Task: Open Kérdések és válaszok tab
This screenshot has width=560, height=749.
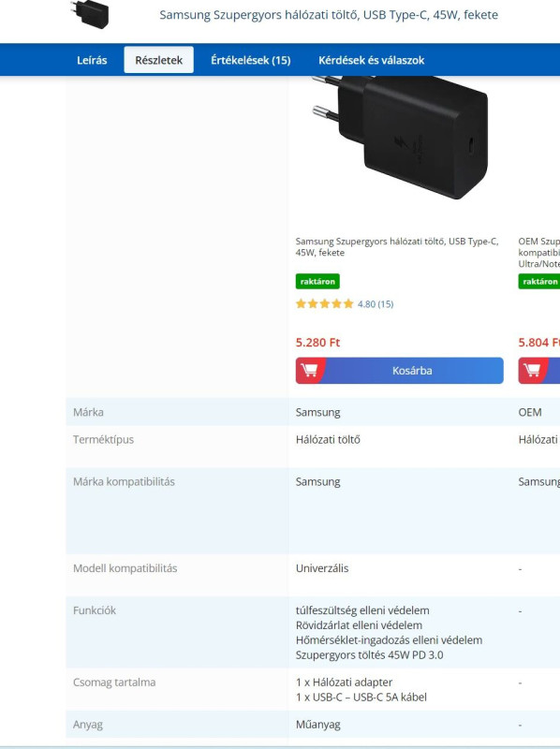Action: (x=371, y=60)
